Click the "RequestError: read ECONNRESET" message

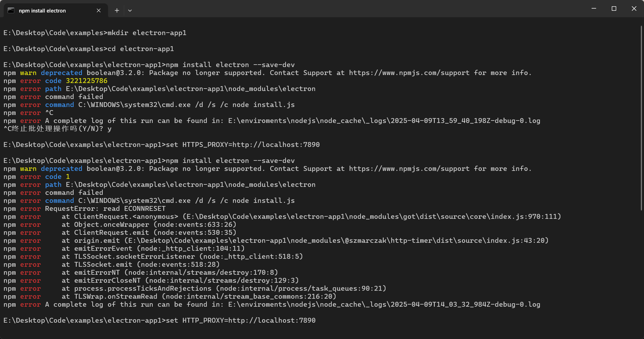tap(105, 209)
